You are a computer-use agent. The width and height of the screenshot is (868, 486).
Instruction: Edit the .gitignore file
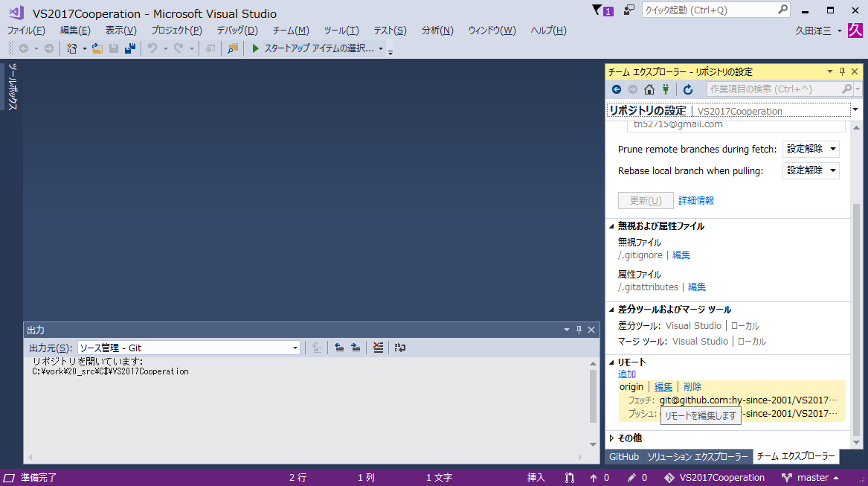(680, 255)
